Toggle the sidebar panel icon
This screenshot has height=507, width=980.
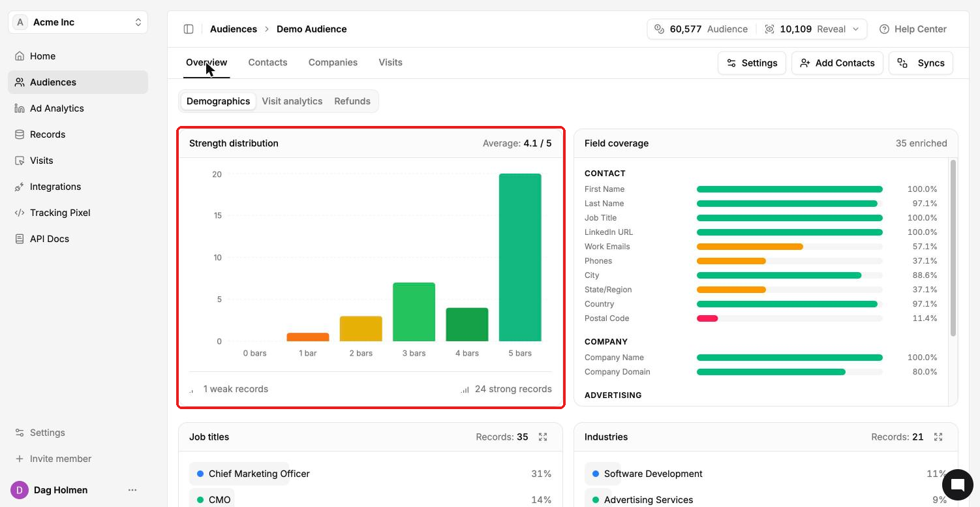point(189,29)
